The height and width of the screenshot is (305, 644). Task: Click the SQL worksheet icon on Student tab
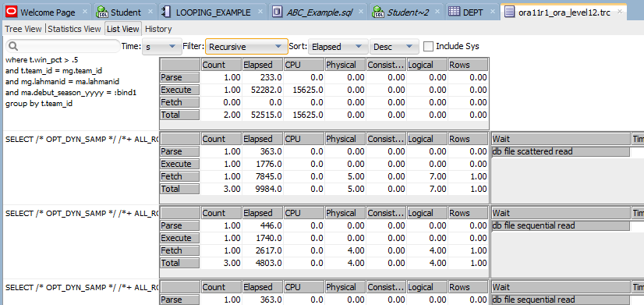(102, 12)
